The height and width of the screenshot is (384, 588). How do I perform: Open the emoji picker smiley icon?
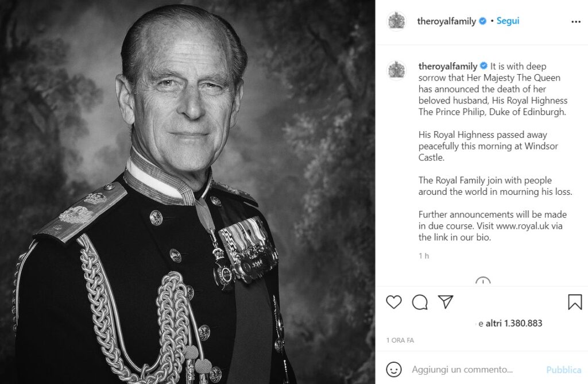(393, 369)
